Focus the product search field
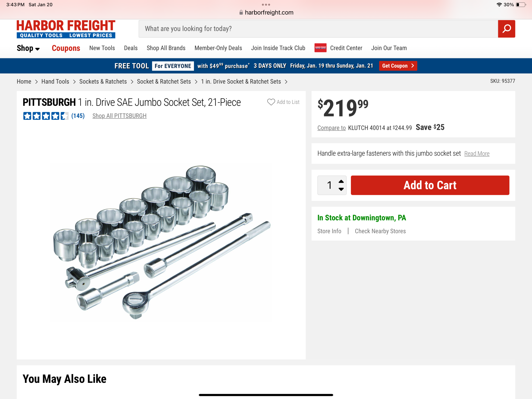Screen dimensions: 532x399 tap(318, 29)
